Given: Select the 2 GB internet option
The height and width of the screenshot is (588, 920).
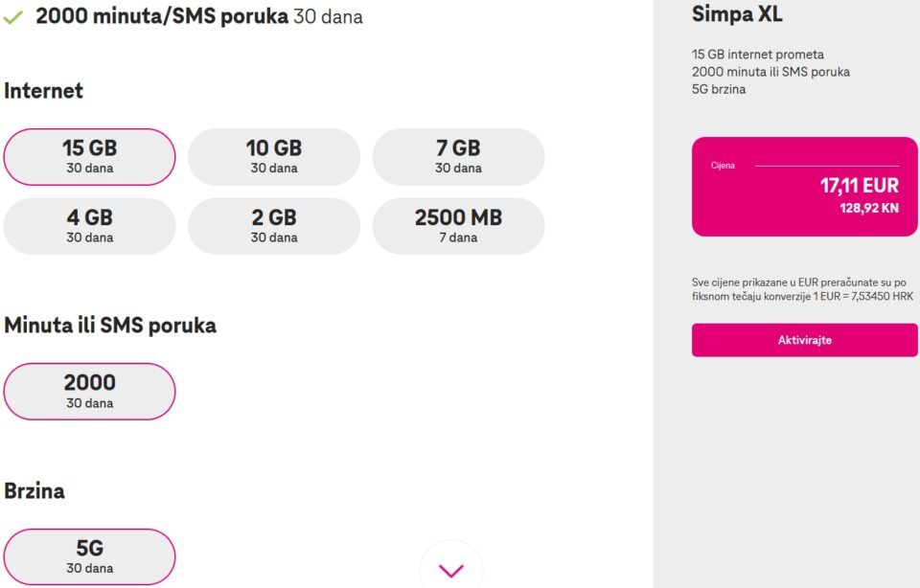Looking at the screenshot, I should pos(274,226).
